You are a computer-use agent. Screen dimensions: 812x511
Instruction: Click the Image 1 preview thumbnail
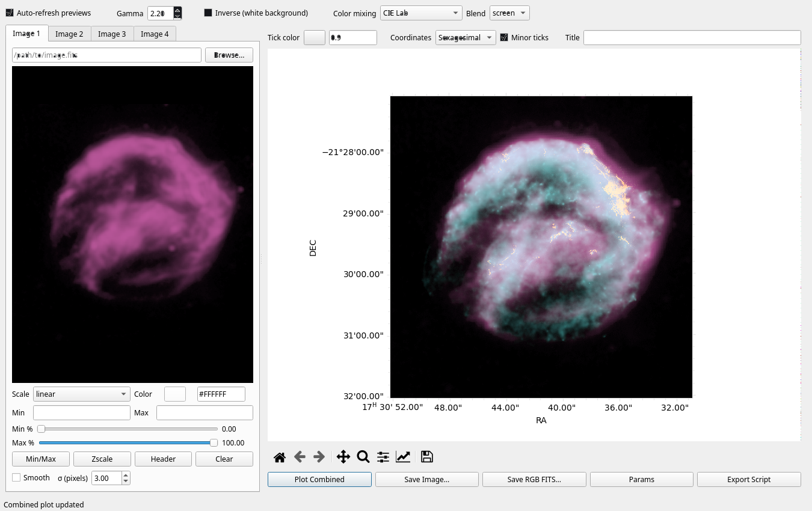click(x=132, y=224)
